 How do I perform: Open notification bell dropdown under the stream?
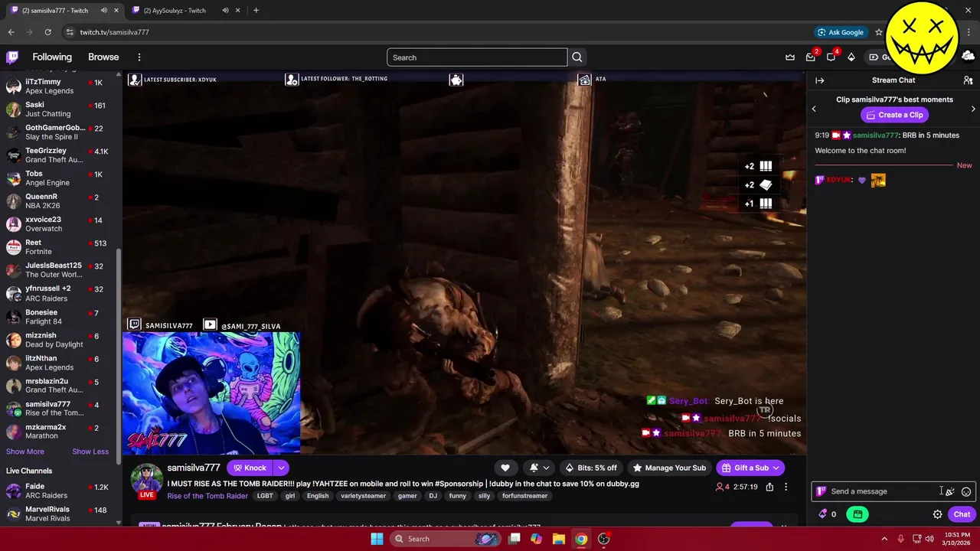(x=539, y=468)
